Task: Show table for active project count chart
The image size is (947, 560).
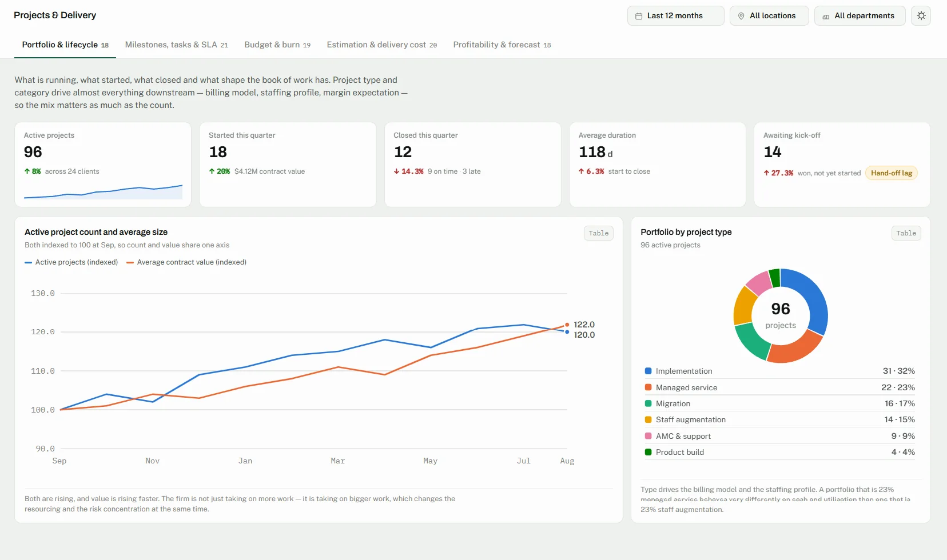Action: (x=599, y=233)
